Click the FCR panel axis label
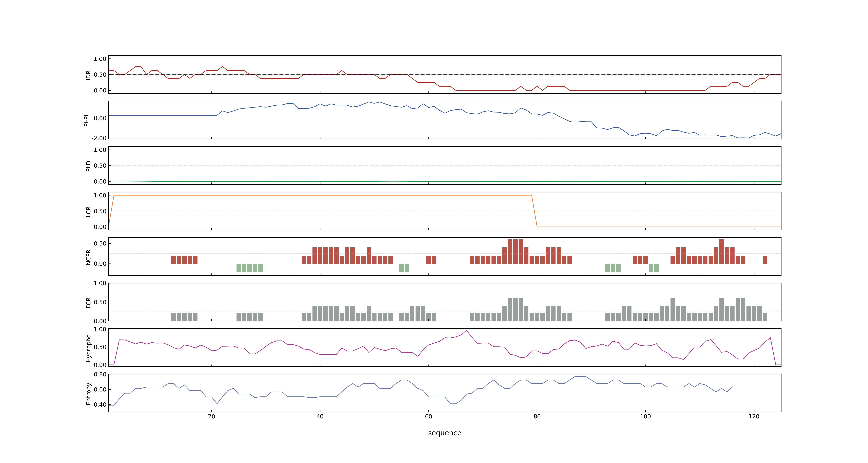This screenshot has width=868, height=463. [89, 302]
